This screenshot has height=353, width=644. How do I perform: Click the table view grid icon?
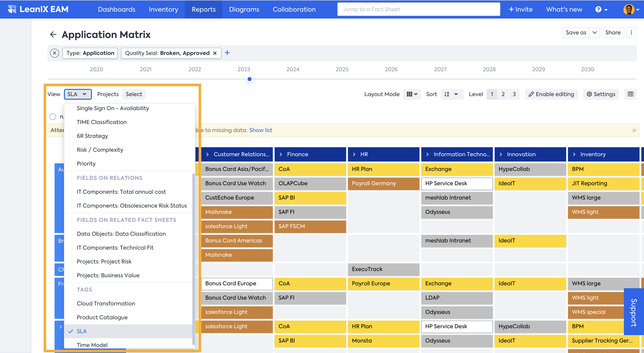[x=631, y=94]
